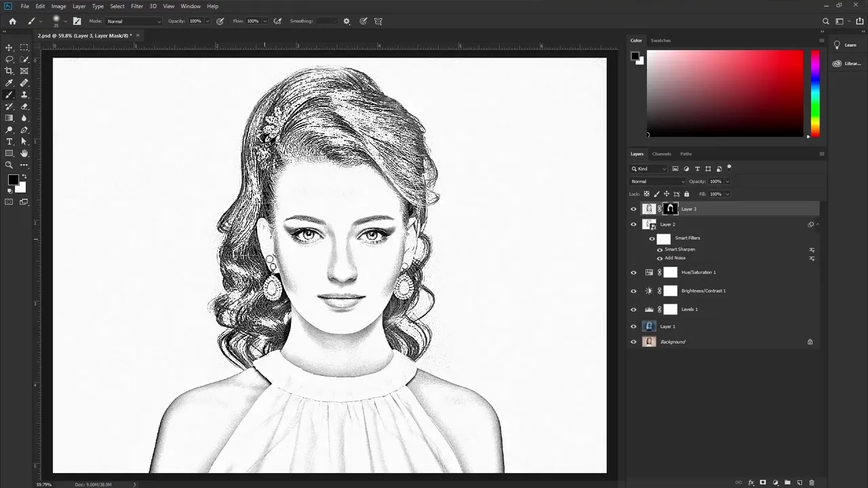This screenshot has width=868, height=488.
Task: Open the Filter menu
Action: [x=137, y=6]
